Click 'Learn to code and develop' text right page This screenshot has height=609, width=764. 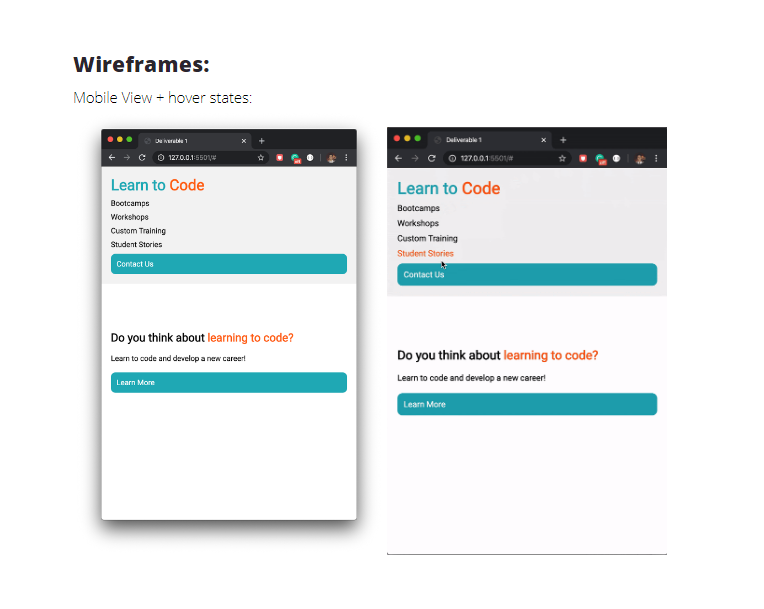(x=471, y=378)
